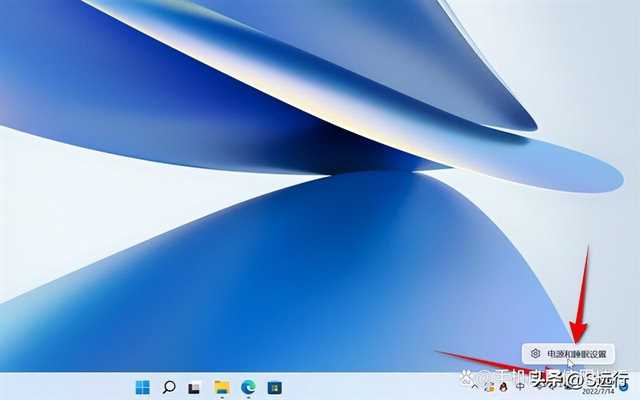Click colorful tray icon beside overflow chevron
The width and height of the screenshot is (640, 400).
coord(489,386)
